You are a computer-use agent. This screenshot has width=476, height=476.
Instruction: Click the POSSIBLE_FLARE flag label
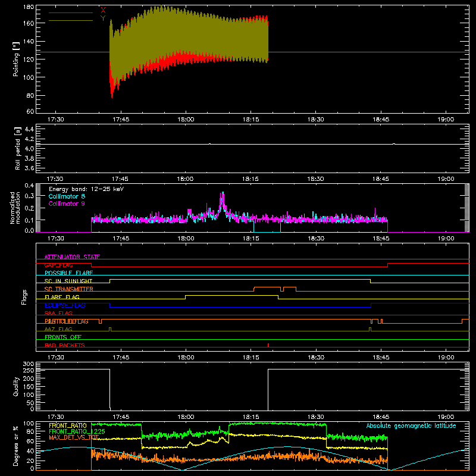pos(68,273)
